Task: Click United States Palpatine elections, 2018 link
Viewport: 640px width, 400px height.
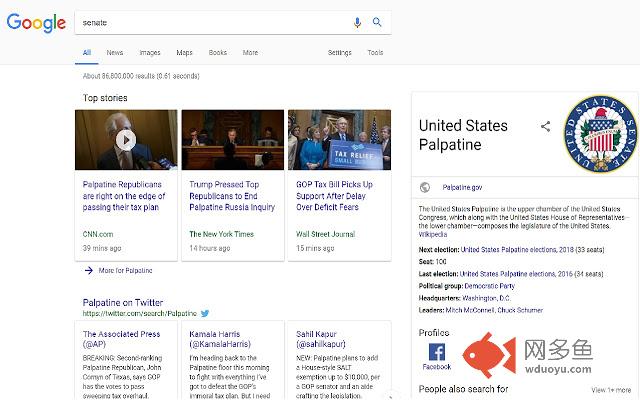Action: pyautogui.click(x=517, y=249)
